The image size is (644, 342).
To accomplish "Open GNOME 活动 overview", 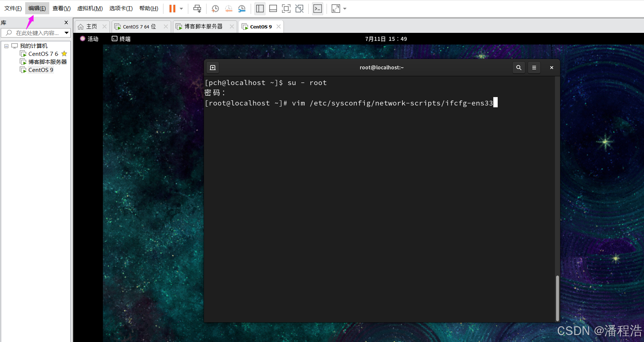I will coord(89,39).
